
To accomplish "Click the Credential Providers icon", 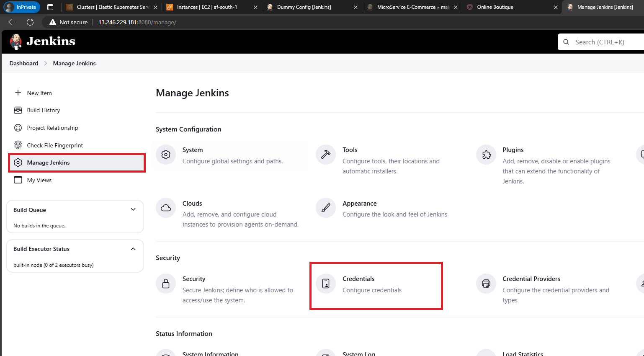I will tap(486, 284).
